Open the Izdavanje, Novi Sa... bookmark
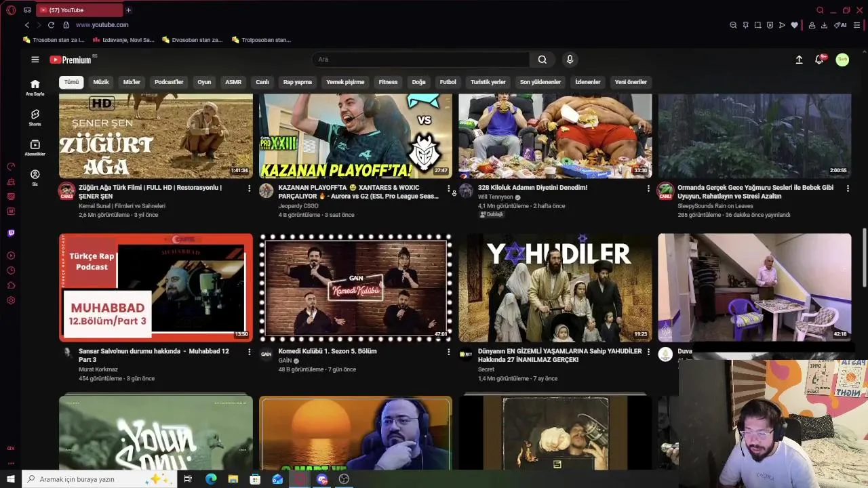The image size is (868, 488). [122, 40]
